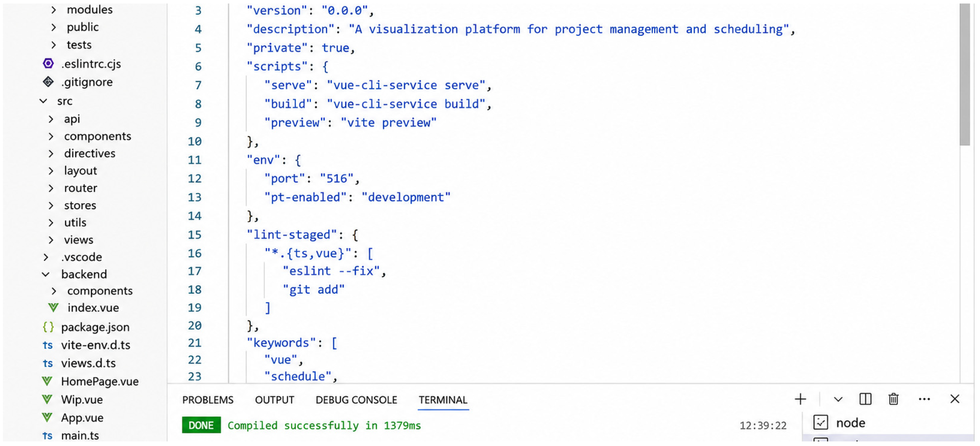Click the git icon beside .gitignore
The width and height of the screenshot is (980, 446).
point(48,82)
